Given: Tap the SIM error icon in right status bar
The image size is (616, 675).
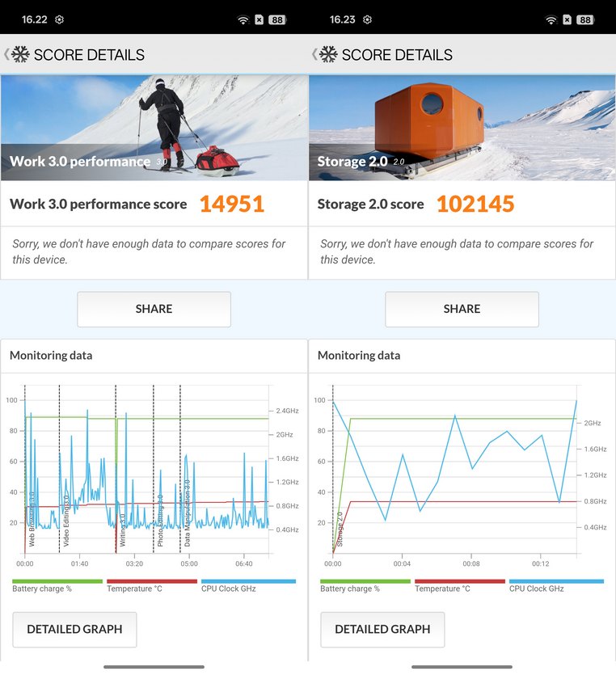Looking at the screenshot, I should click(x=567, y=19).
